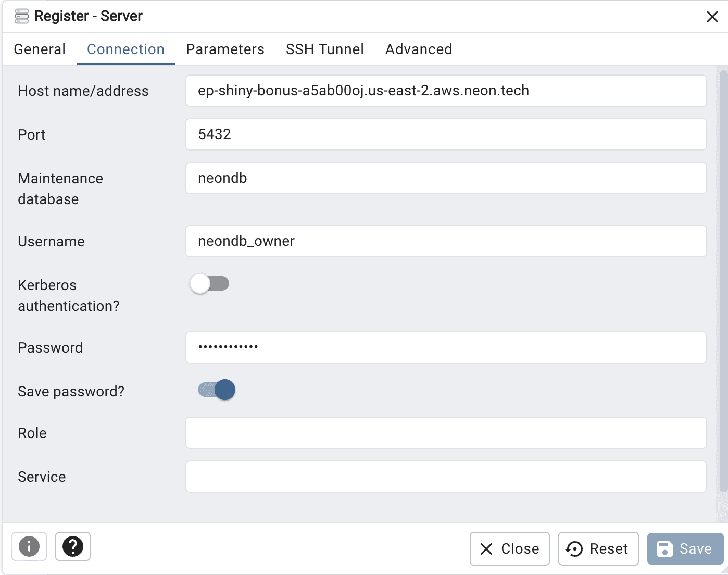Viewport: 728px width, 575px height.
Task: Go to SSH Tunnel tab
Action: [x=325, y=49]
